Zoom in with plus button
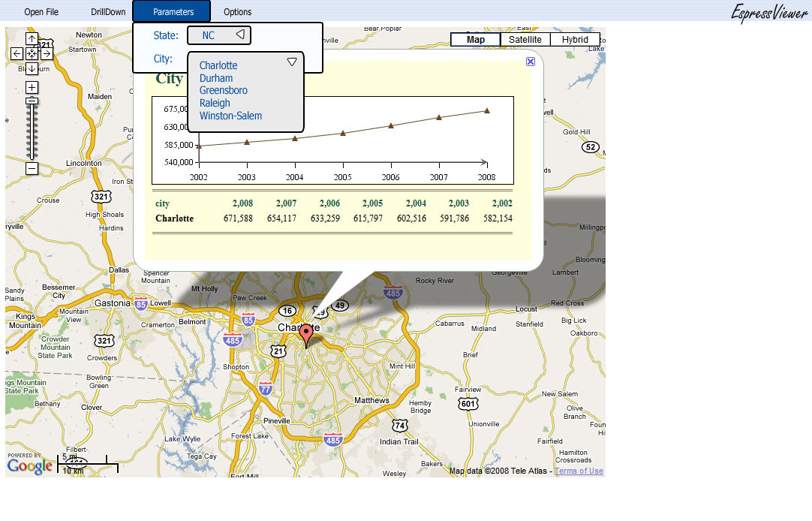Viewport: 812px width, 521px height. [x=32, y=88]
